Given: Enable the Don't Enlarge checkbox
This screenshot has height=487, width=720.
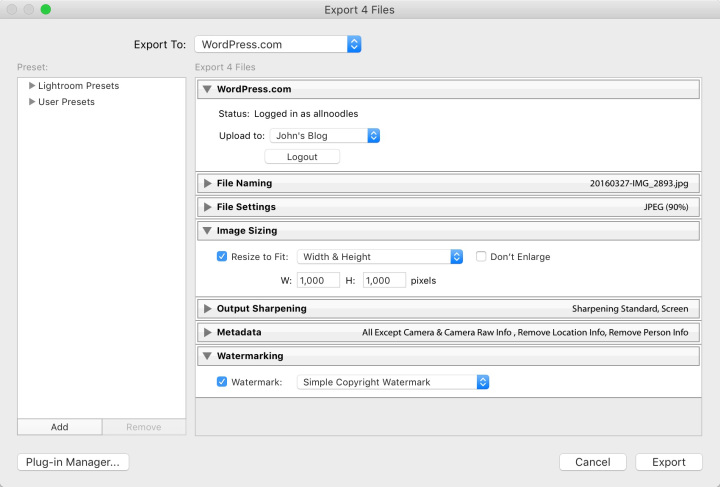Looking at the screenshot, I should point(481,257).
